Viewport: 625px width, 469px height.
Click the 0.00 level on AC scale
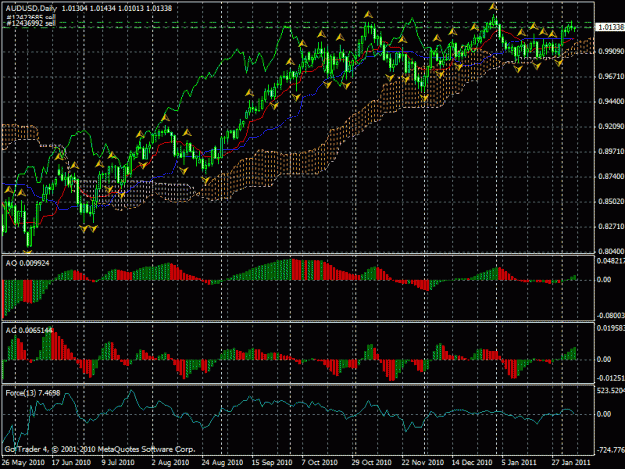coord(604,359)
